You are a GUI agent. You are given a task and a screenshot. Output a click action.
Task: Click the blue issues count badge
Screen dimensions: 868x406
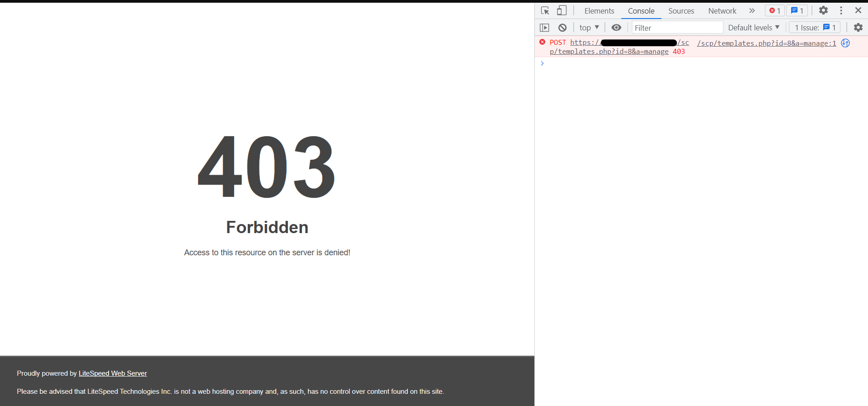pyautogui.click(x=797, y=11)
